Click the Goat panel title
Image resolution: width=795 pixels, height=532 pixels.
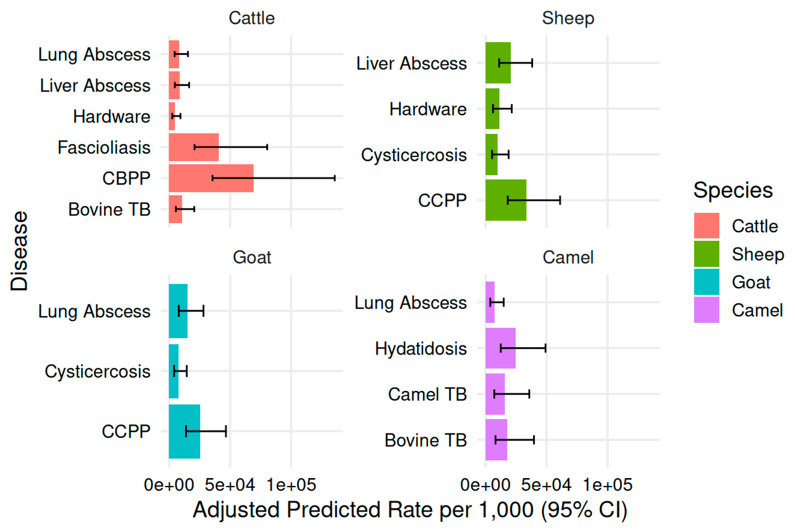pos(252,257)
